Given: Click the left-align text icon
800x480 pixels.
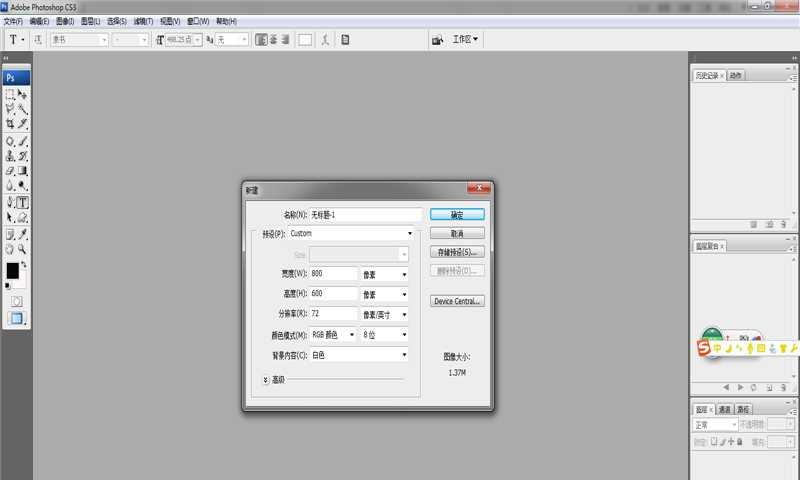Looking at the screenshot, I should point(260,39).
